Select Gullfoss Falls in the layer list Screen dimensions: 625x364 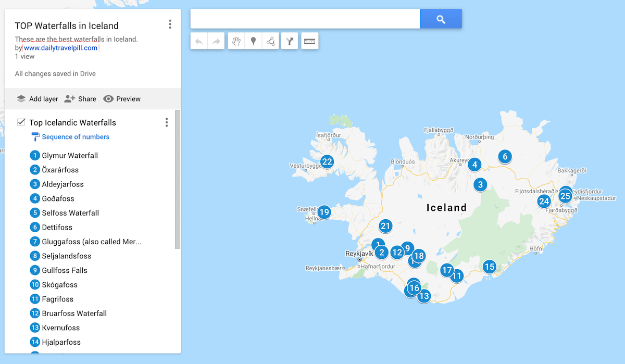click(65, 270)
